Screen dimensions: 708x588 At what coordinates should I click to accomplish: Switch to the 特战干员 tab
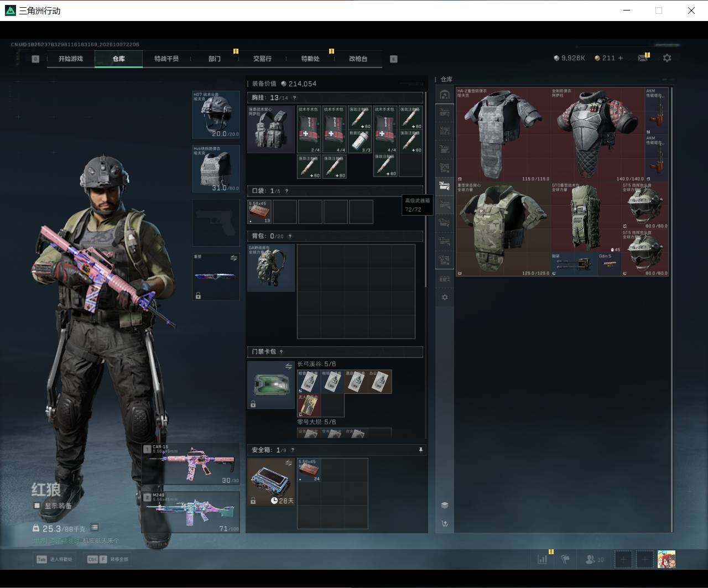(166, 59)
